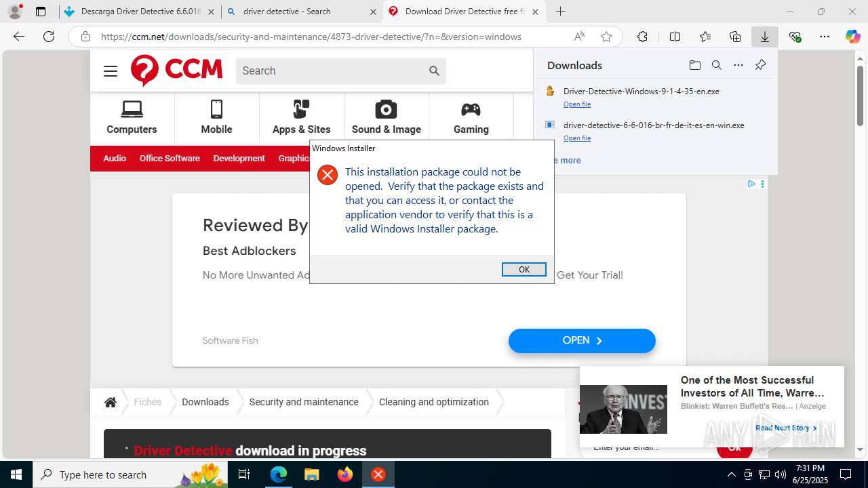Open Collections icon
Viewport: 868px width, 488px height.
coord(735,37)
